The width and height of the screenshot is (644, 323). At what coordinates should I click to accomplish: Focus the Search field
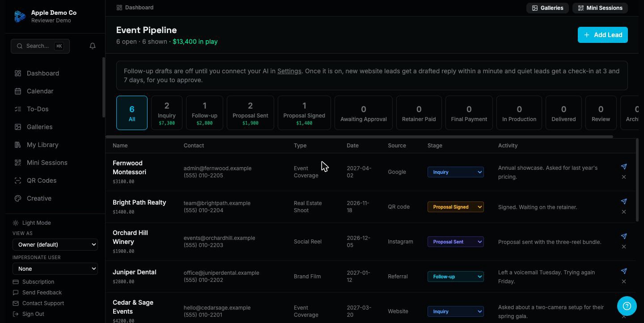[40, 46]
